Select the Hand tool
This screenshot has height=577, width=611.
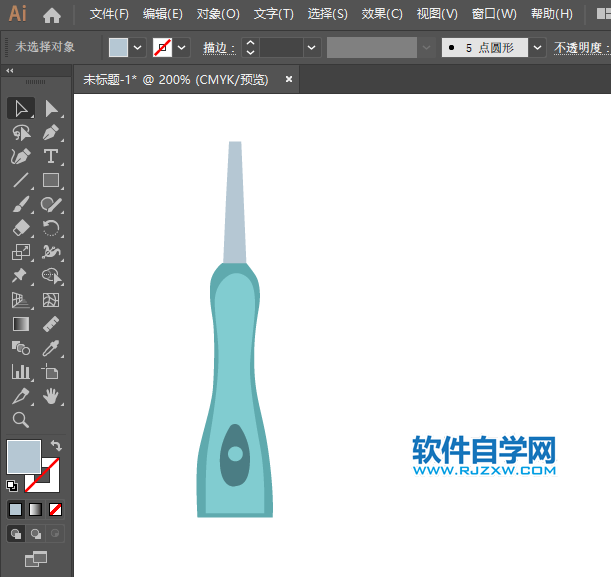[x=51, y=396]
